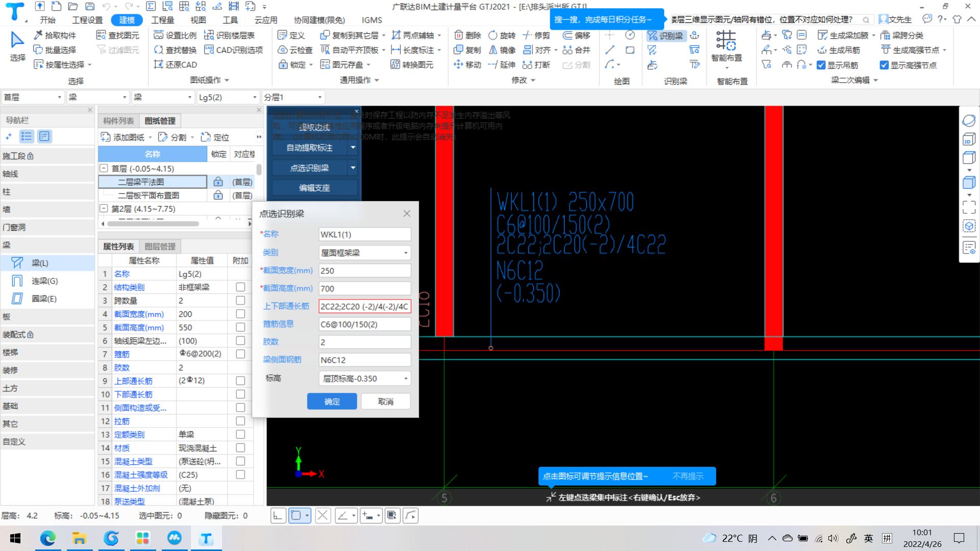Click the 打断 tool
Image resolution: width=980 pixels, height=551 pixels.
(x=536, y=65)
